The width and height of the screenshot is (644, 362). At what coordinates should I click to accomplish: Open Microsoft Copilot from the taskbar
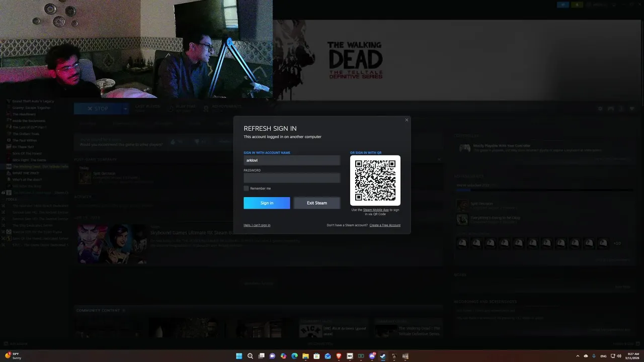tap(283, 356)
